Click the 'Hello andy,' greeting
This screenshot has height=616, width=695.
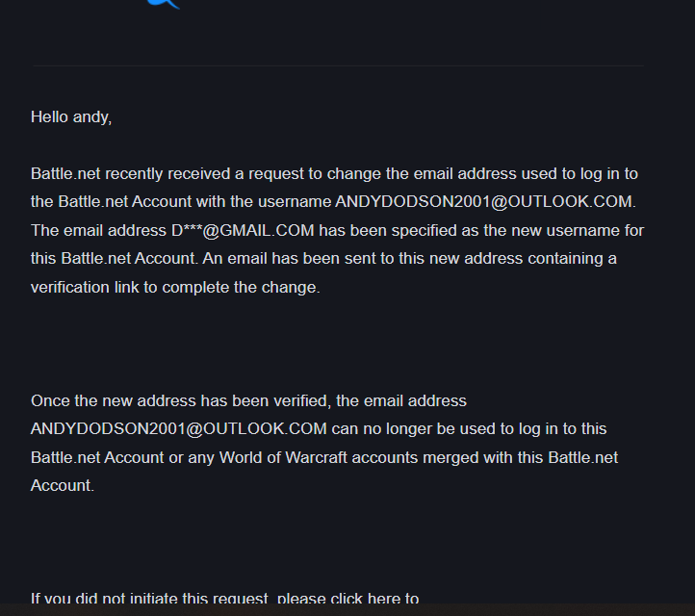pos(71,117)
